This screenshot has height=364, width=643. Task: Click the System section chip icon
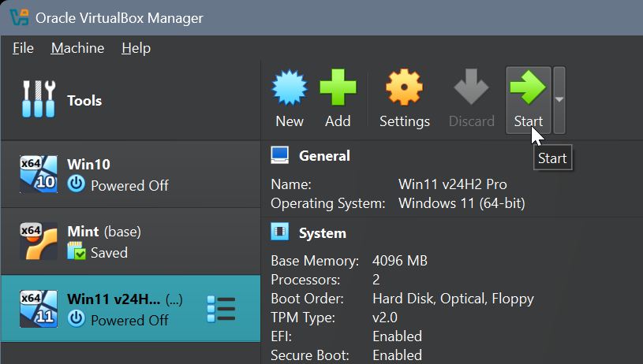point(279,232)
